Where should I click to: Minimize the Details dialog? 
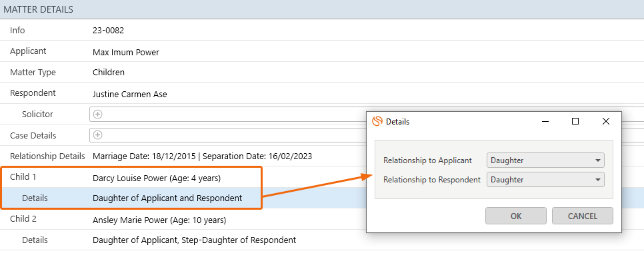[x=545, y=122]
